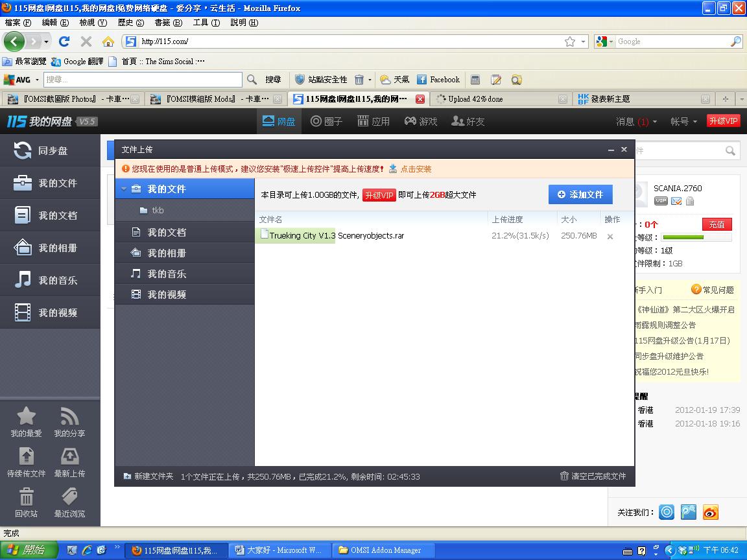
Task: Click the Firefox back button
Action: tap(14, 42)
